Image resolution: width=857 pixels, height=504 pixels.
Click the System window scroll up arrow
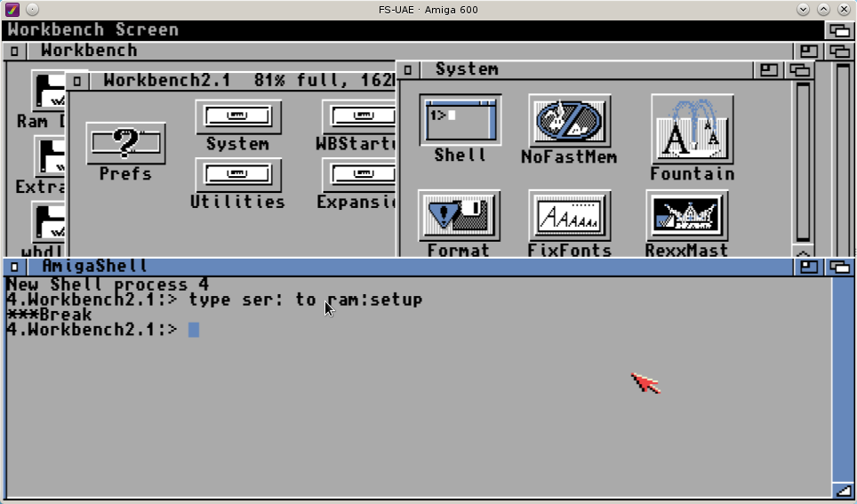pyautogui.click(x=803, y=253)
